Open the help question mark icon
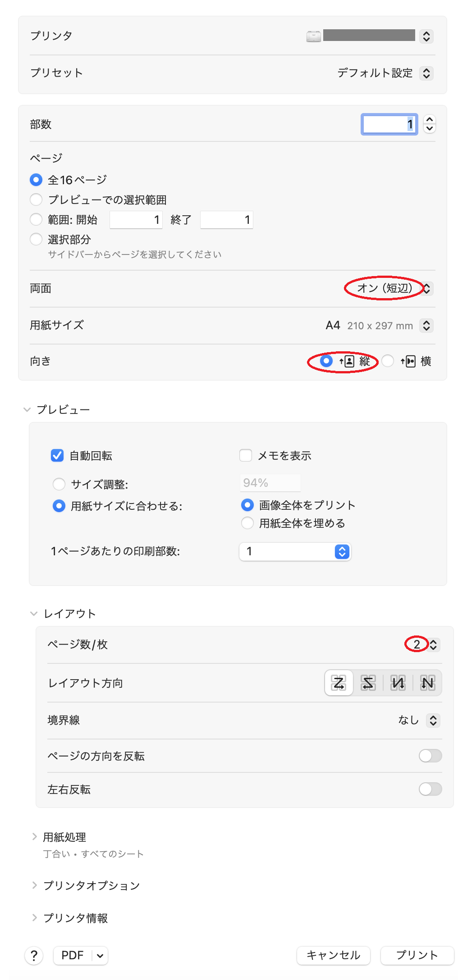 (x=34, y=955)
